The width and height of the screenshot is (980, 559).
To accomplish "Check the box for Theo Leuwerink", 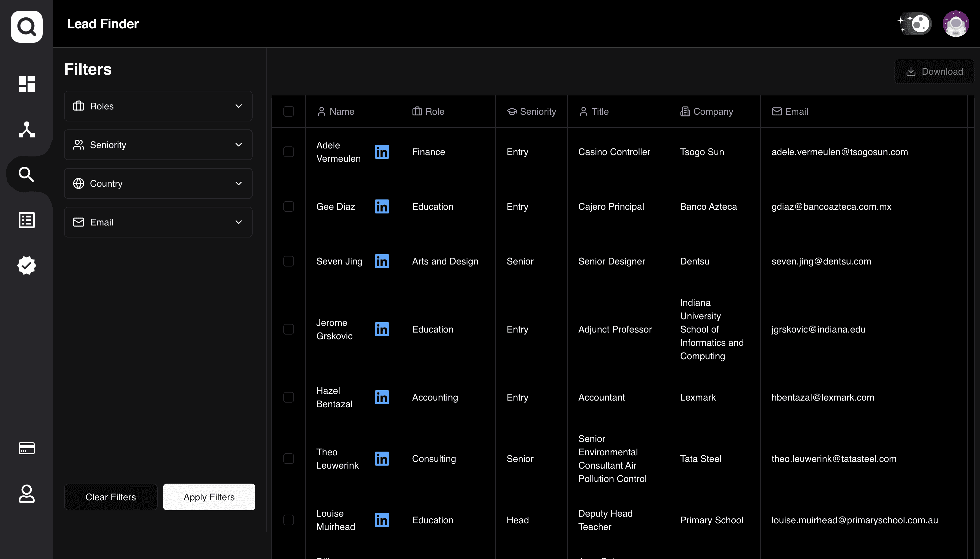I will pos(289,458).
